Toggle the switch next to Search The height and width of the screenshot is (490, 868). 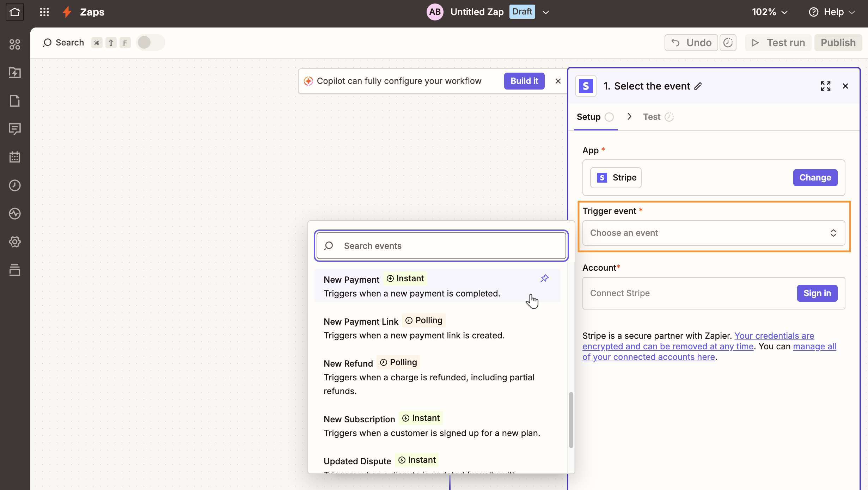(x=151, y=42)
